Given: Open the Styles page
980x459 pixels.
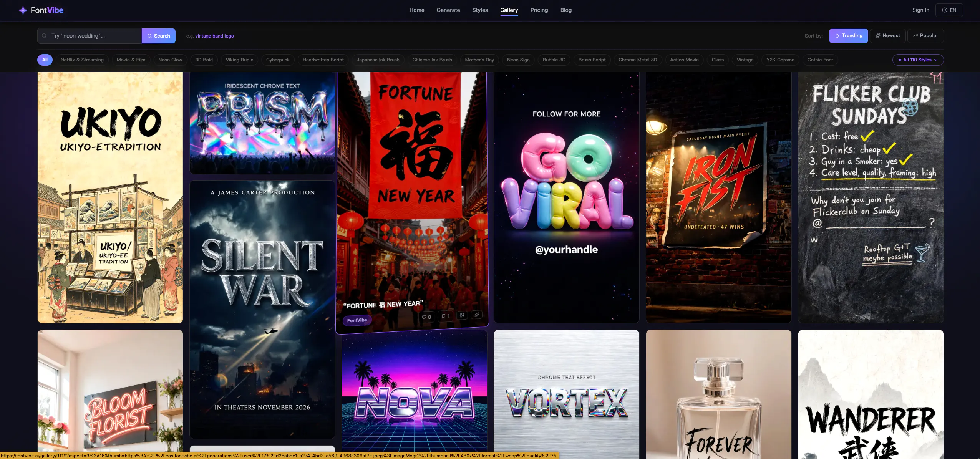Looking at the screenshot, I should (x=480, y=10).
